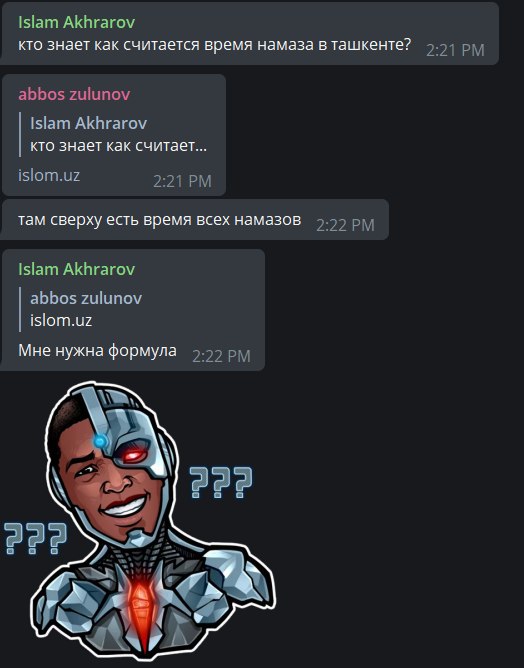Screen dimensions: 524x668
Task: Click the 2:22 PM timestamp on 'там сверху' message
Action: (x=345, y=225)
